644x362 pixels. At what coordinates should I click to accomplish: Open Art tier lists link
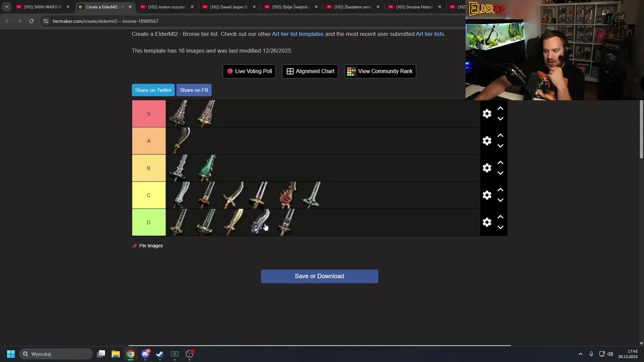430,34
